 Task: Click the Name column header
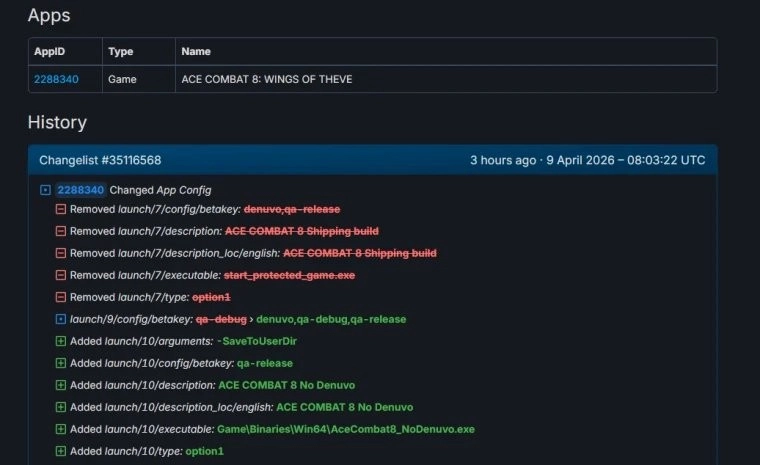click(196, 51)
